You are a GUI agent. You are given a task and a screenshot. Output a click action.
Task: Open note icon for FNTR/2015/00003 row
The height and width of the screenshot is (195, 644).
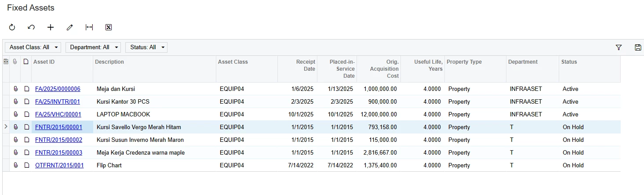pyautogui.click(x=26, y=153)
